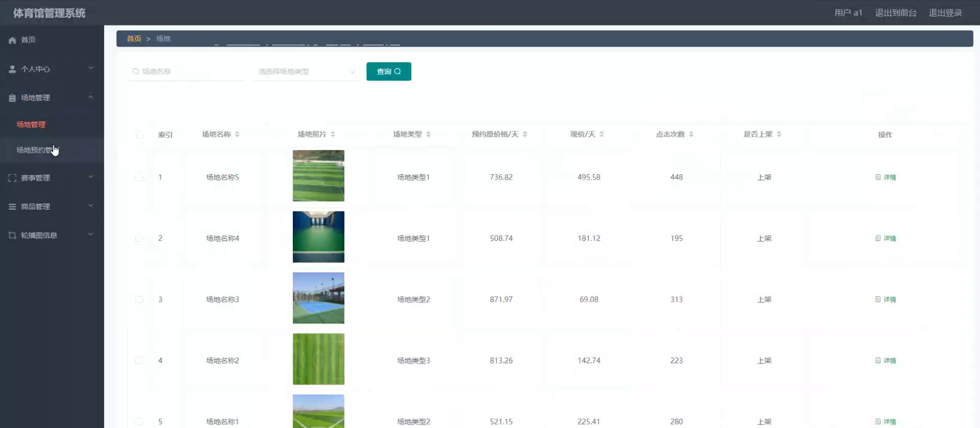This screenshot has width=980, height=428.
Task: Click the 个人中心 user icon
Action: tap(12, 69)
